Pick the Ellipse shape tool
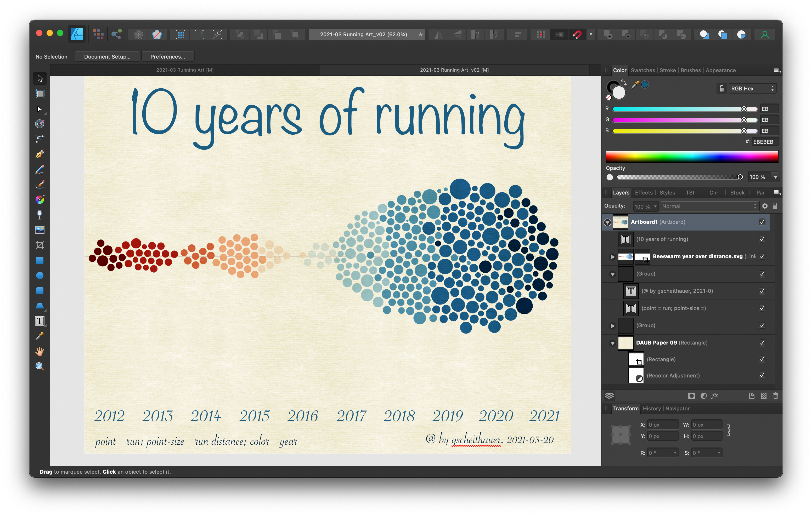This screenshot has height=516, width=812. (x=40, y=275)
